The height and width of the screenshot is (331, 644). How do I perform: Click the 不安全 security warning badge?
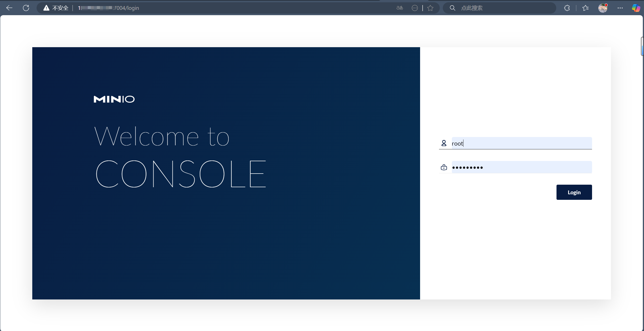(x=56, y=8)
